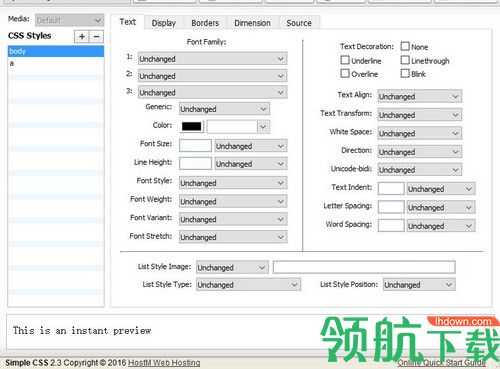Viewport: 500px width, 369px height.
Task: Check the Overline text decoration box
Action: coord(345,73)
